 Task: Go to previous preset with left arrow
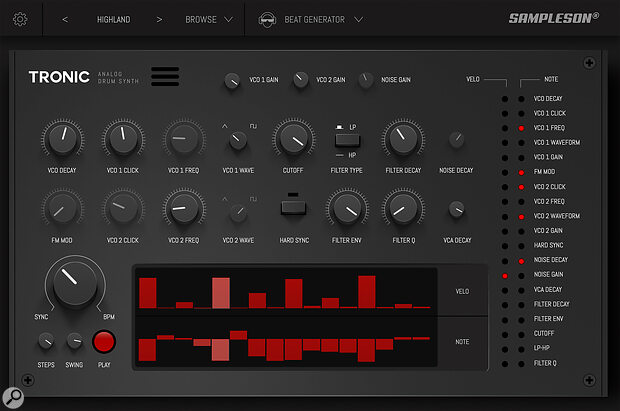(65, 19)
